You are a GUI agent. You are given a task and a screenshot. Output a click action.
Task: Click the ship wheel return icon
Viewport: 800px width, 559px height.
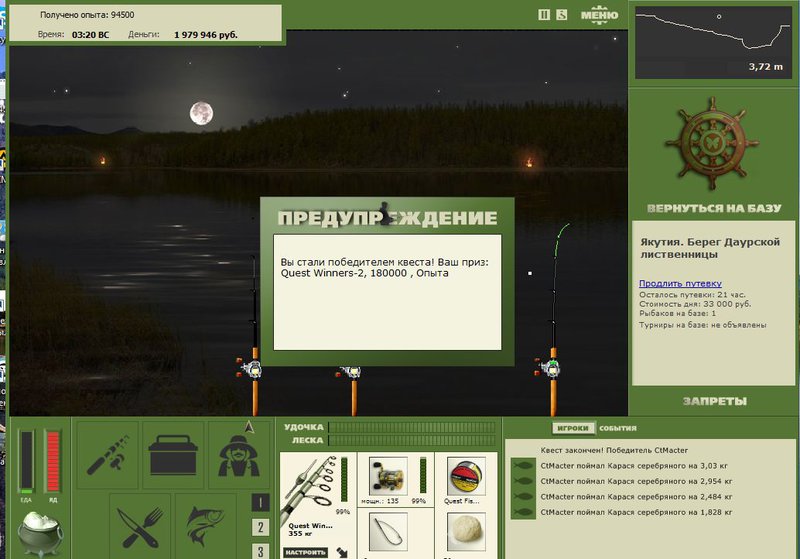(712, 144)
